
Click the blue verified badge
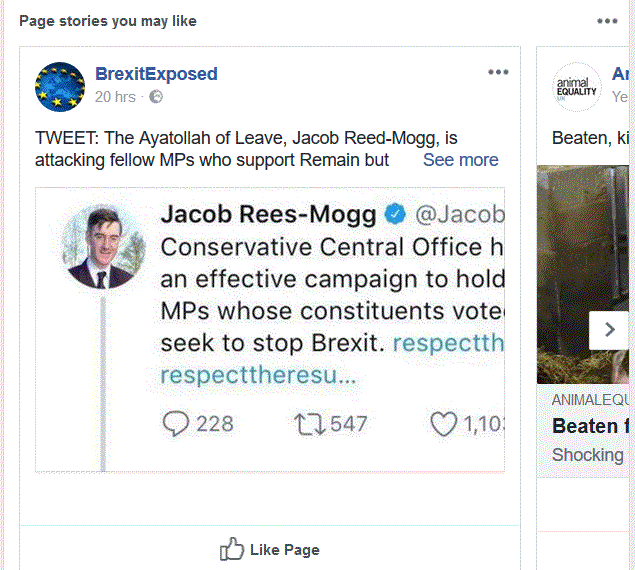pos(395,214)
